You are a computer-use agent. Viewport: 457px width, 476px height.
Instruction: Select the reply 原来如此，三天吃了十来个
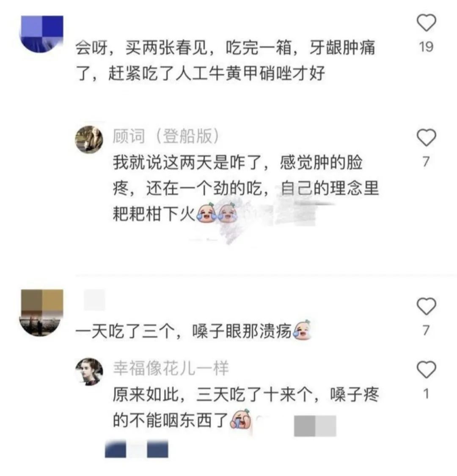tap(246, 408)
